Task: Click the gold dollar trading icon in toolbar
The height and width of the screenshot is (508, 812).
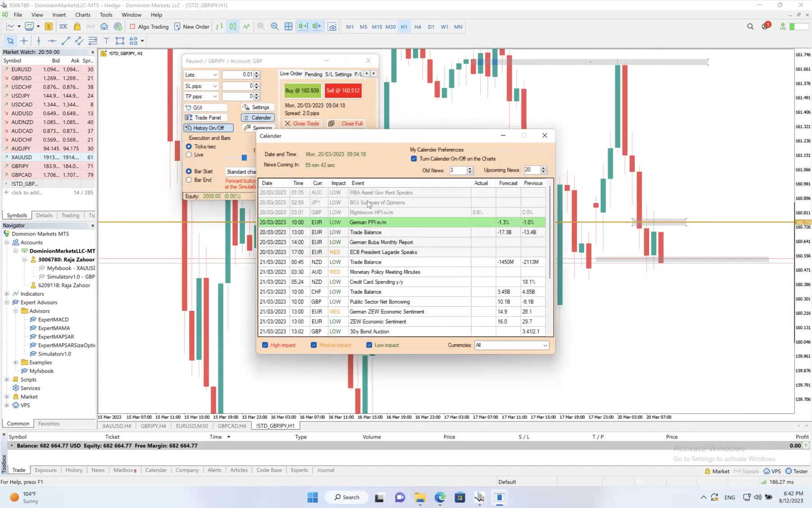Action: pos(49,27)
